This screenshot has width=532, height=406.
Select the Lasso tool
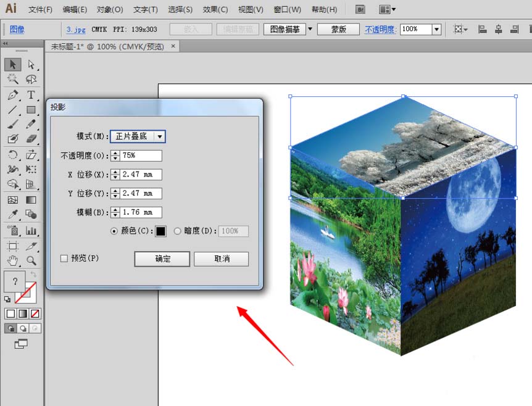(31, 79)
